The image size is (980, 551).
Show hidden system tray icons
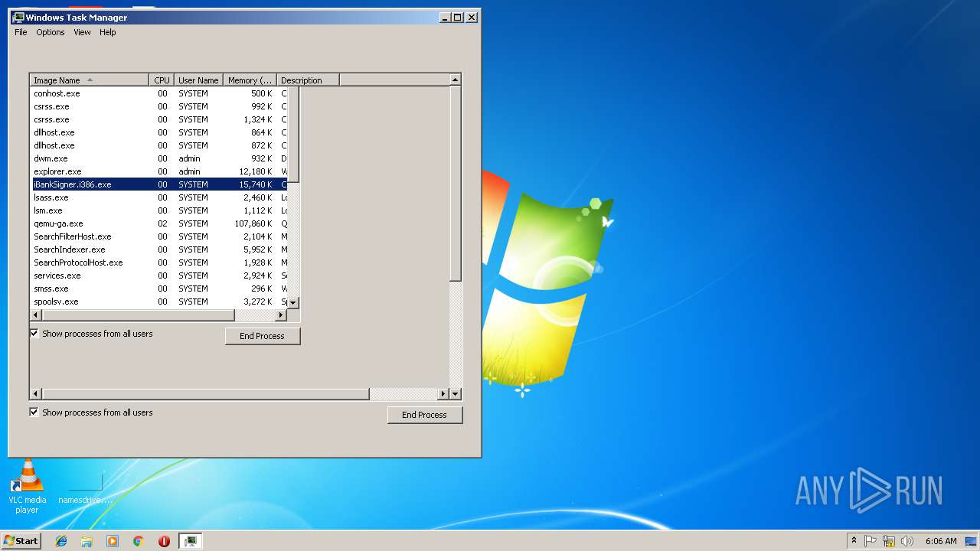tap(854, 540)
